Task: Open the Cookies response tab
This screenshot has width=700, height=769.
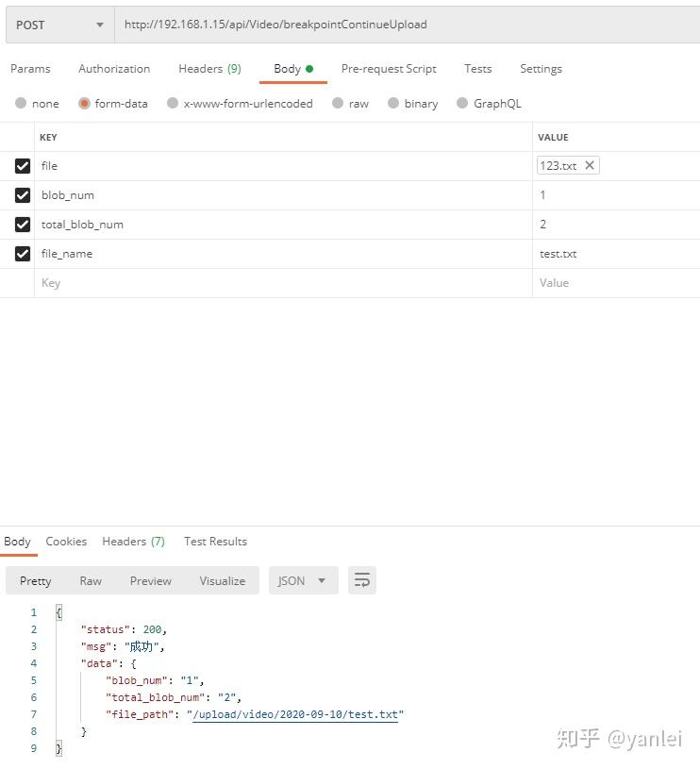Action: point(66,541)
